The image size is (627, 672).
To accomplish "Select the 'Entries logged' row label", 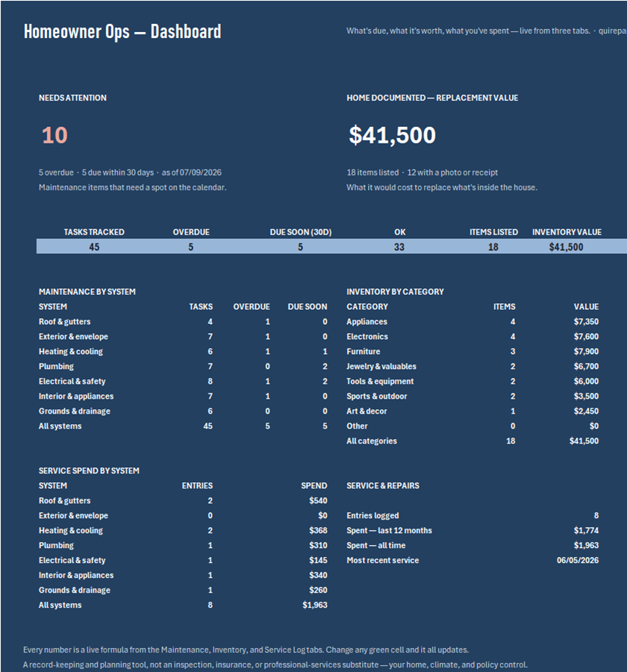I will coord(372,515).
